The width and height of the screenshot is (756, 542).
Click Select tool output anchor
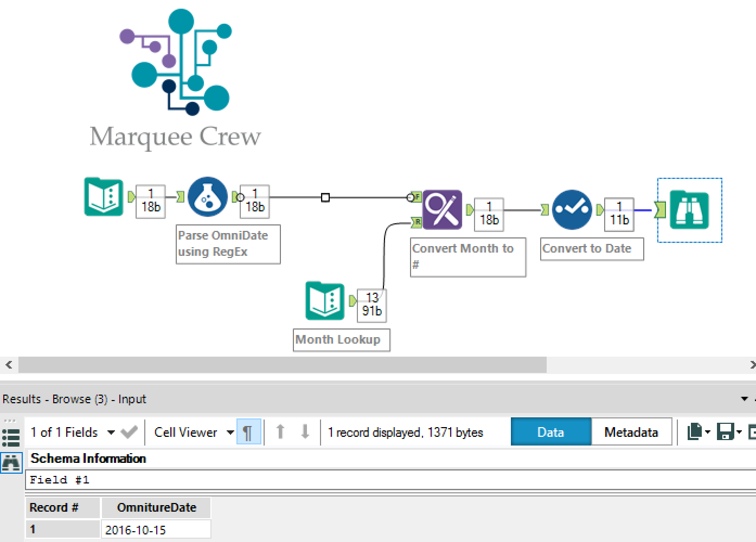point(599,210)
